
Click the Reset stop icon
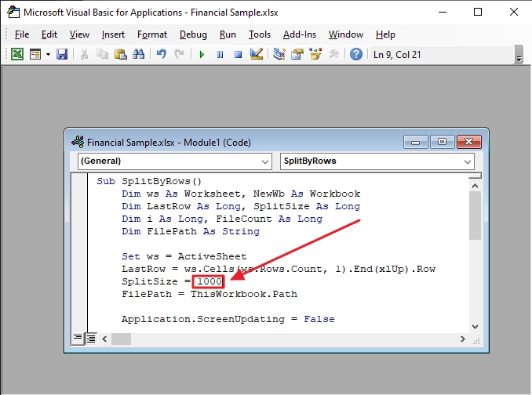click(x=239, y=55)
